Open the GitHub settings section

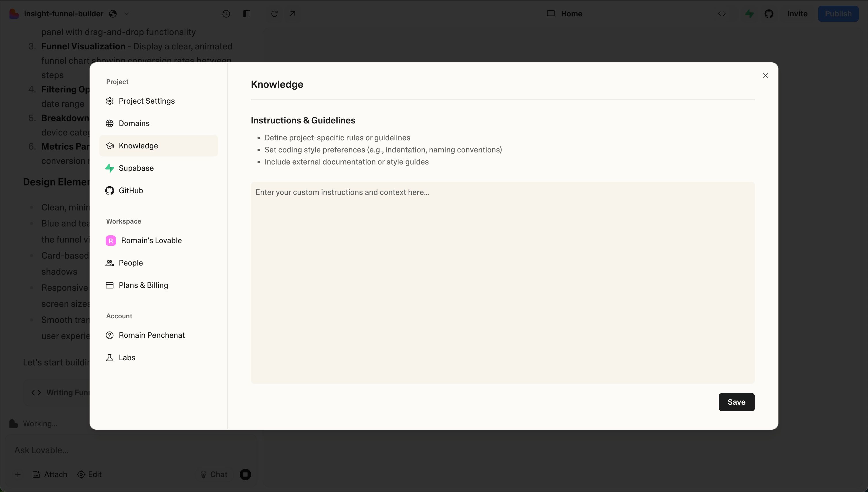158,191
